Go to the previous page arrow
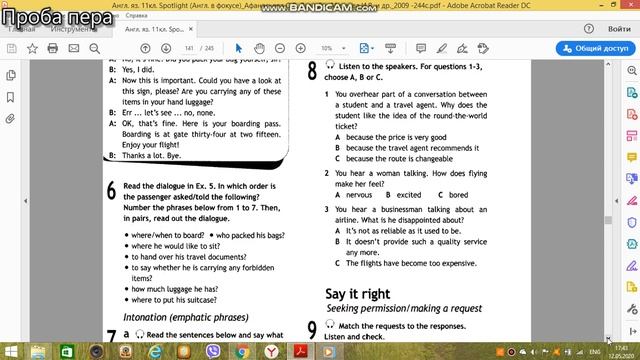The width and height of the screenshot is (640, 360). 145,49
